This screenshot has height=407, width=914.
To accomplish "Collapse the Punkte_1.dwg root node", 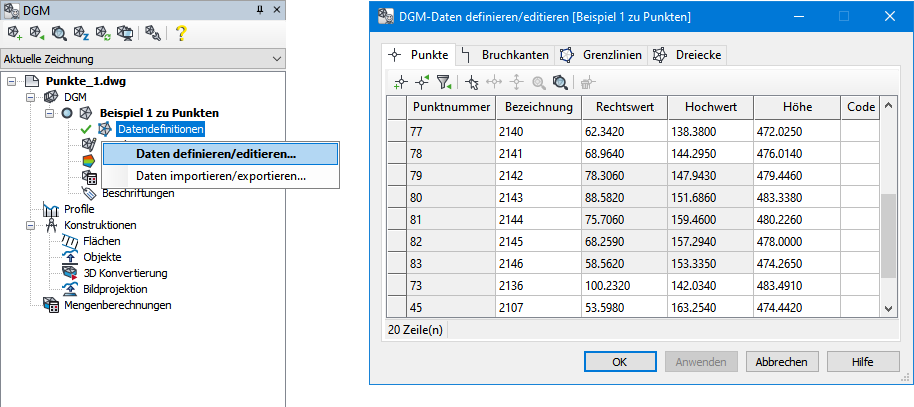I will coord(12,81).
